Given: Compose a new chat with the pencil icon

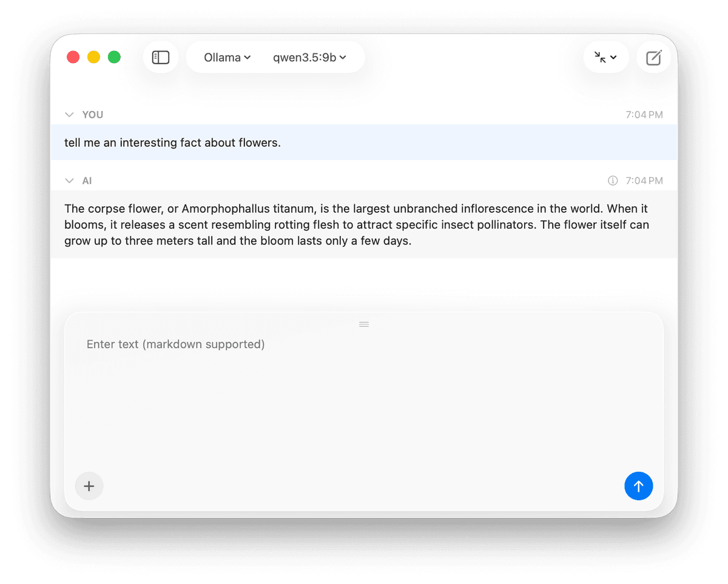Looking at the screenshot, I should click(654, 56).
